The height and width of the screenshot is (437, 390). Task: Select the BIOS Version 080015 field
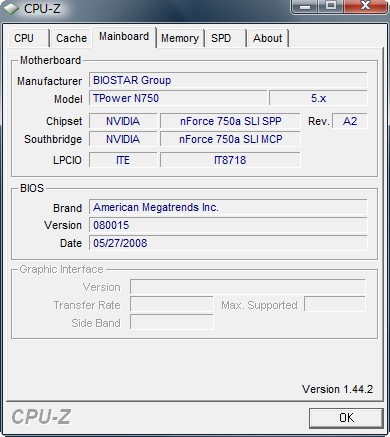[x=228, y=225]
